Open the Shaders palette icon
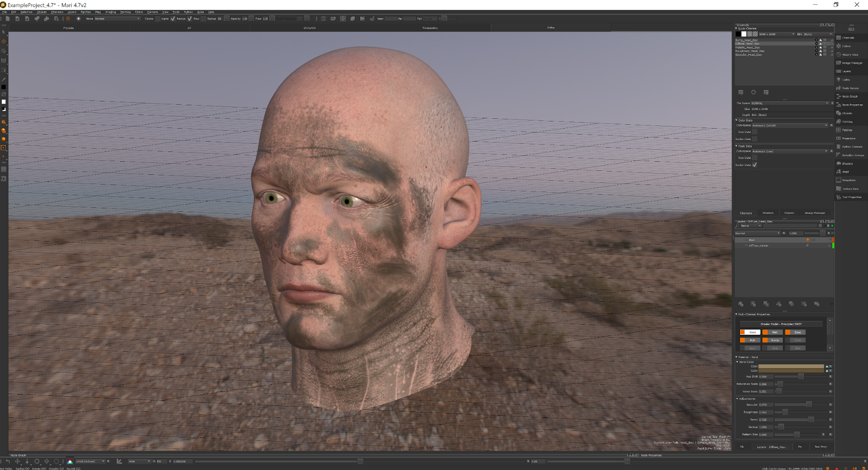Viewport: 868px width, 470px height. tap(839, 163)
